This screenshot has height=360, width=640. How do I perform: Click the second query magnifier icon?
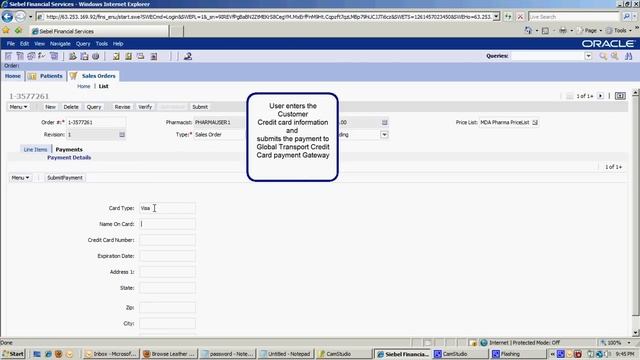615,56
